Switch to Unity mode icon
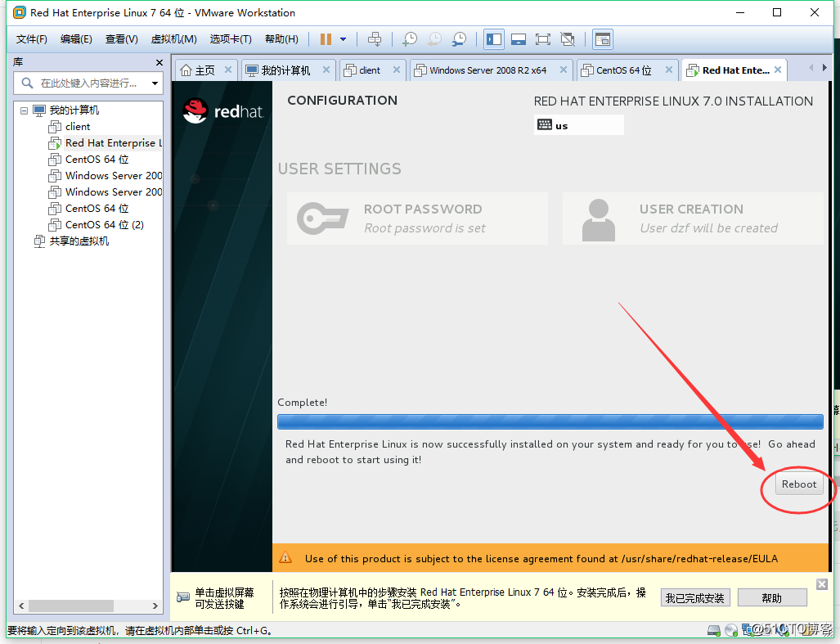840x644 pixels. pos(568,39)
